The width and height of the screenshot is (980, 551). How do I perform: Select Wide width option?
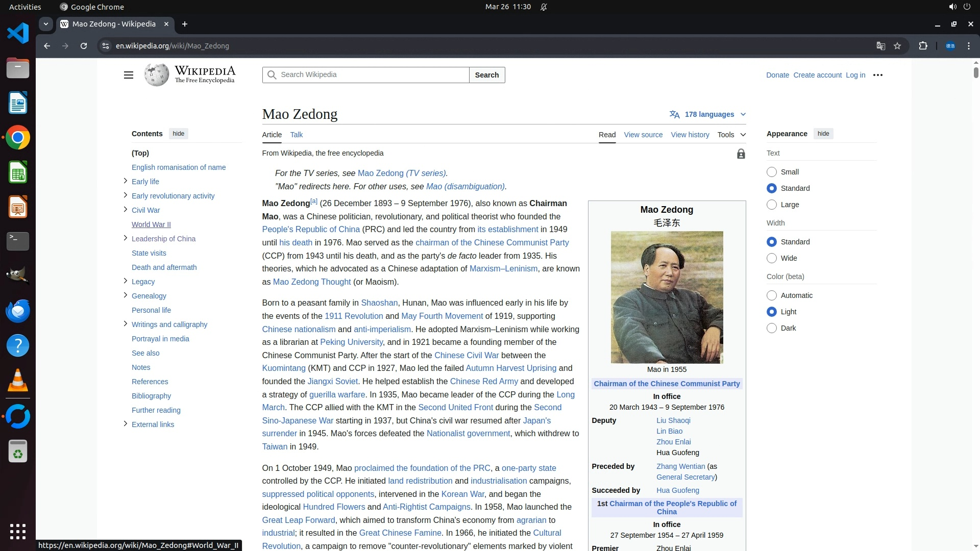772,258
